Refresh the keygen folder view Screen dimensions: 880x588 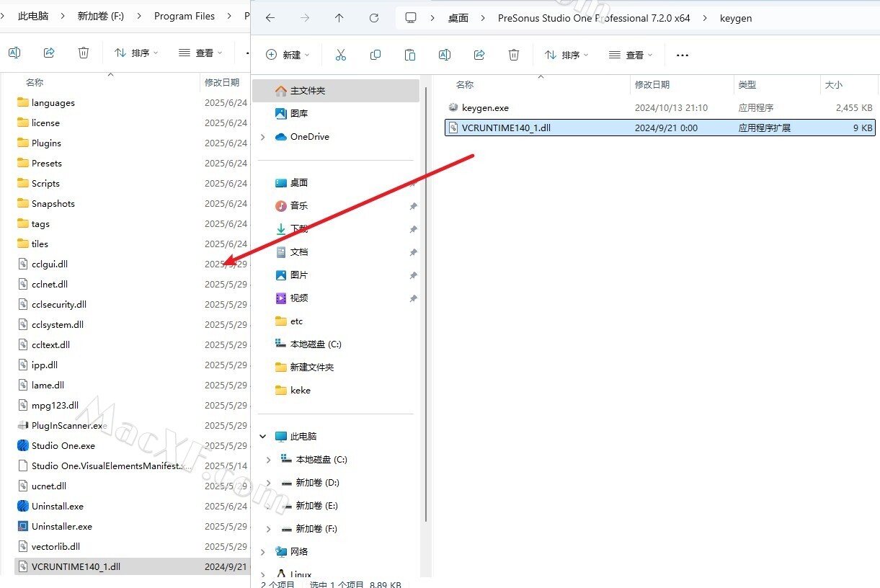[374, 18]
